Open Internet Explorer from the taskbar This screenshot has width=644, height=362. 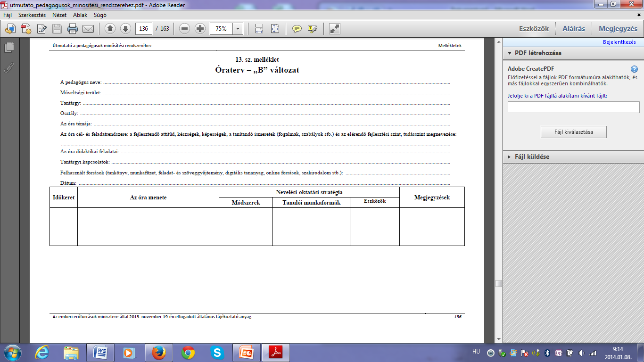tap(42, 352)
